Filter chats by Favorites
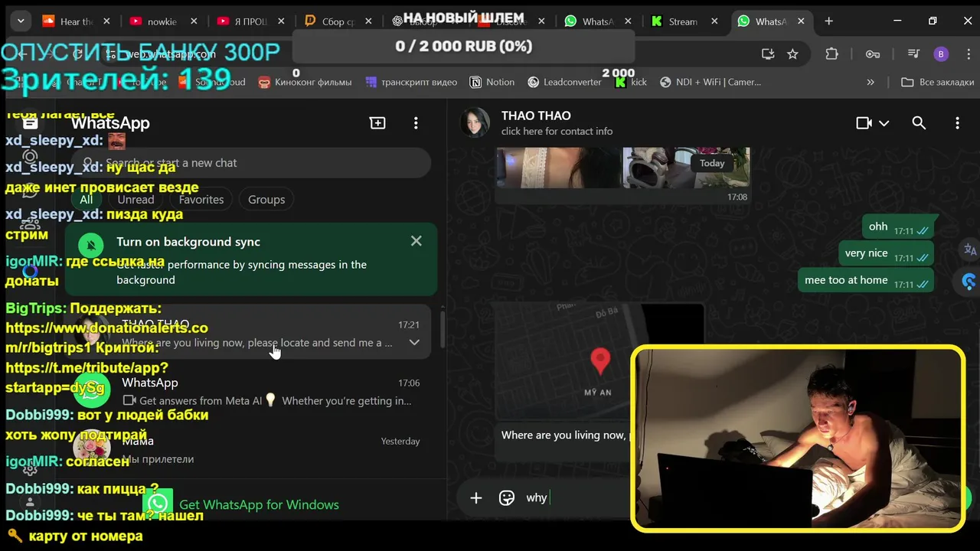Screen dimensions: 980x551 201,199
